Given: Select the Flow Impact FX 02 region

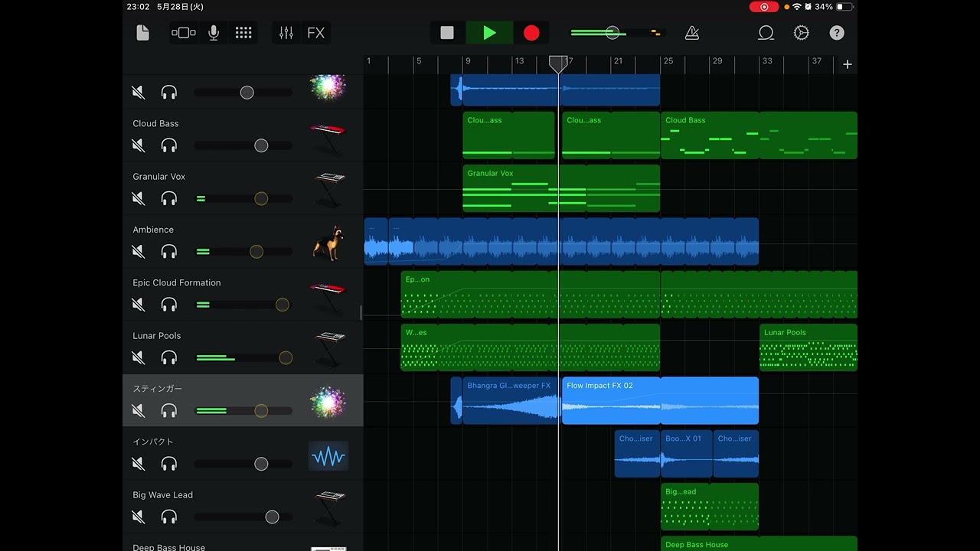Looking at the screenshot, I should [x=660, y=400].
